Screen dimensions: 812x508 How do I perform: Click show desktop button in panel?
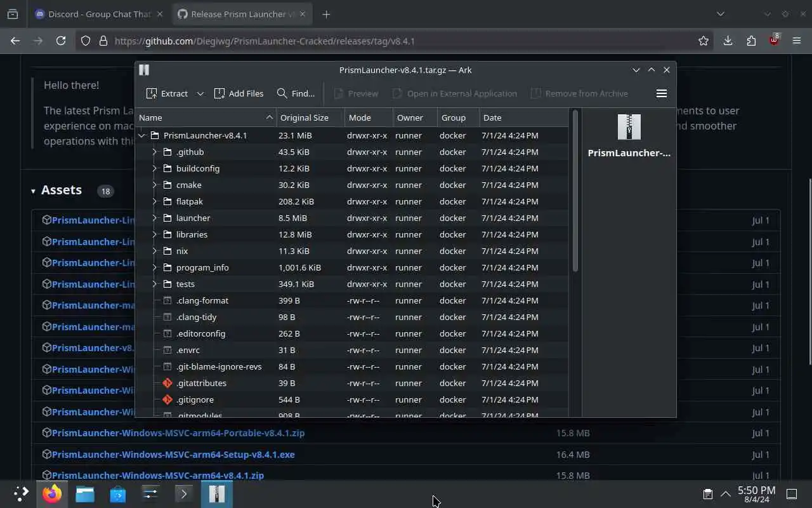[x=792, y=494]
